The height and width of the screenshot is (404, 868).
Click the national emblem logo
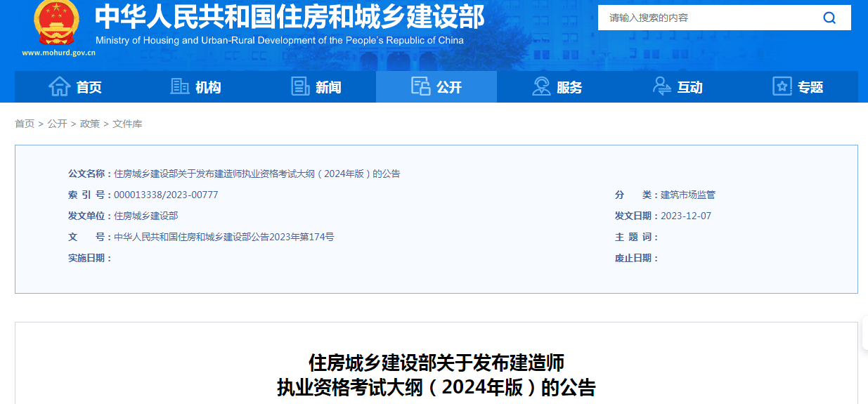tap(57, 22)
